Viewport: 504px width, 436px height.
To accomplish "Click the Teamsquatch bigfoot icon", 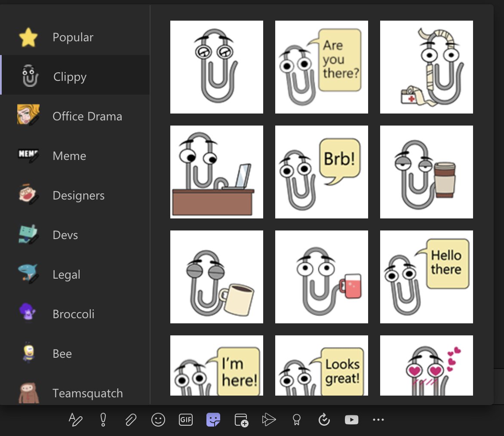I will 29,393.
